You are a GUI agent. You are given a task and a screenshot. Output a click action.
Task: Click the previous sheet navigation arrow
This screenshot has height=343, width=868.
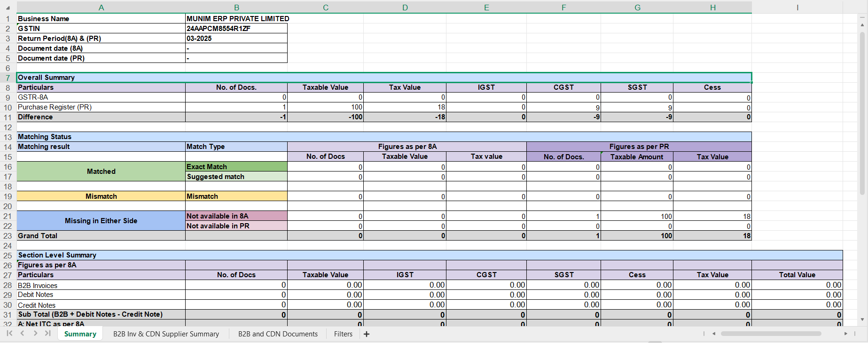(22, 333)
